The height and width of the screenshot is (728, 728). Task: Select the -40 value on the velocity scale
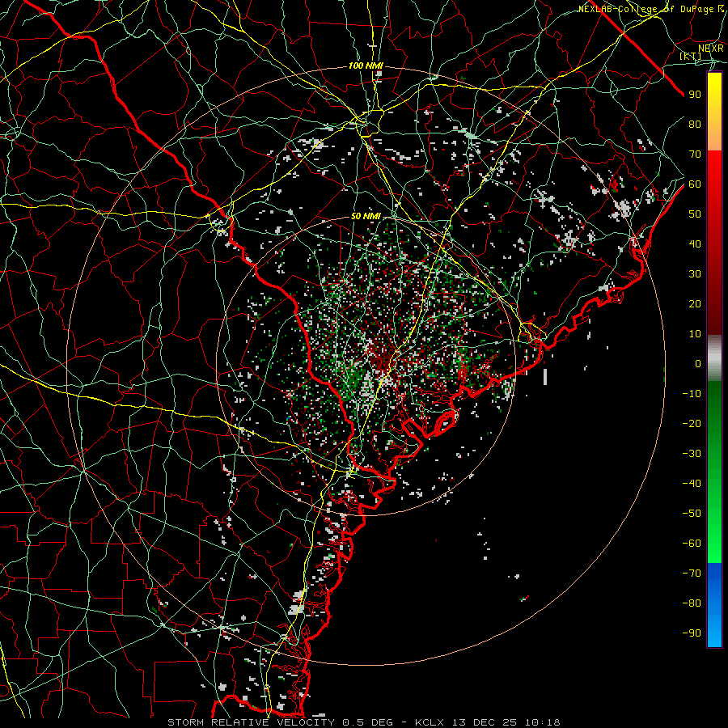coord(692,484)
